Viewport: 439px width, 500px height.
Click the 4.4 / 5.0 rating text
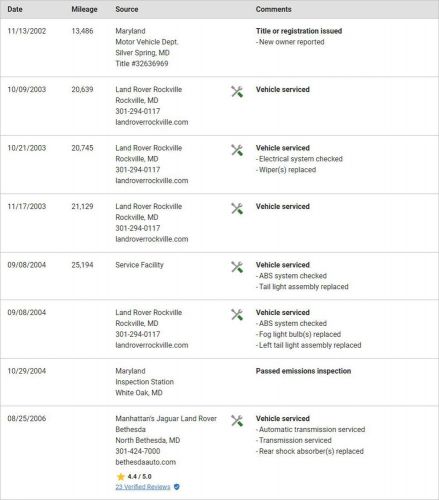(x=139, y=476)
